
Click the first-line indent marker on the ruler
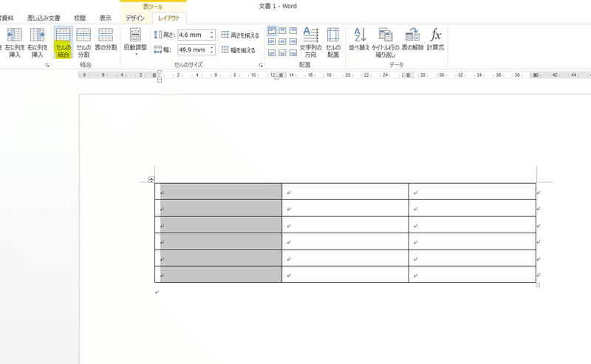click(160, 72)
